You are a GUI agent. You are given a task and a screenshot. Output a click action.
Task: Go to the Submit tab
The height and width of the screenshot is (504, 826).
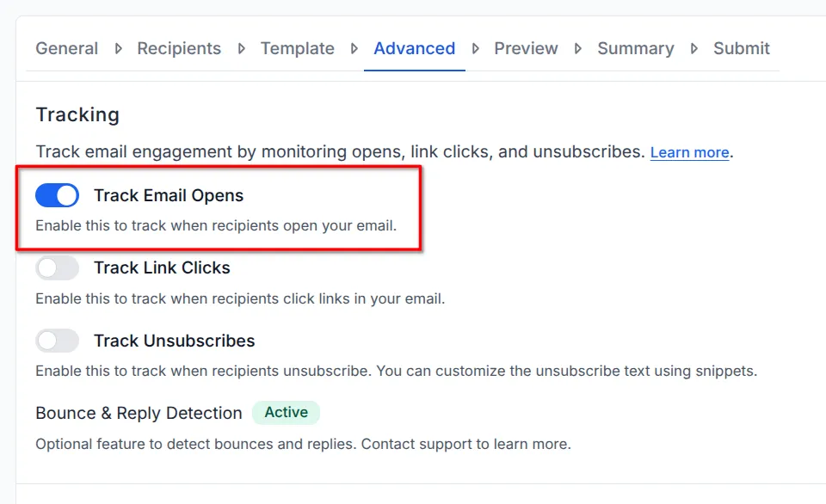click(741, 48)
